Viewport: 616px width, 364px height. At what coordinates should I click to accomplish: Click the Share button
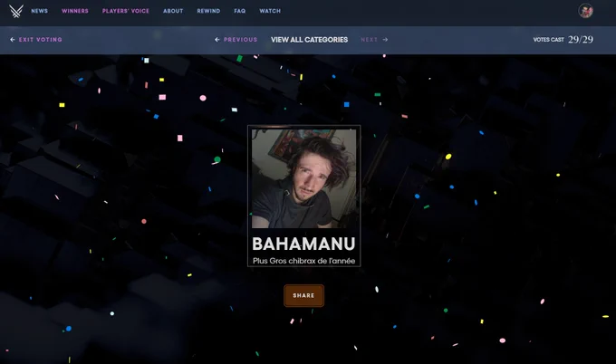[303, 296]
